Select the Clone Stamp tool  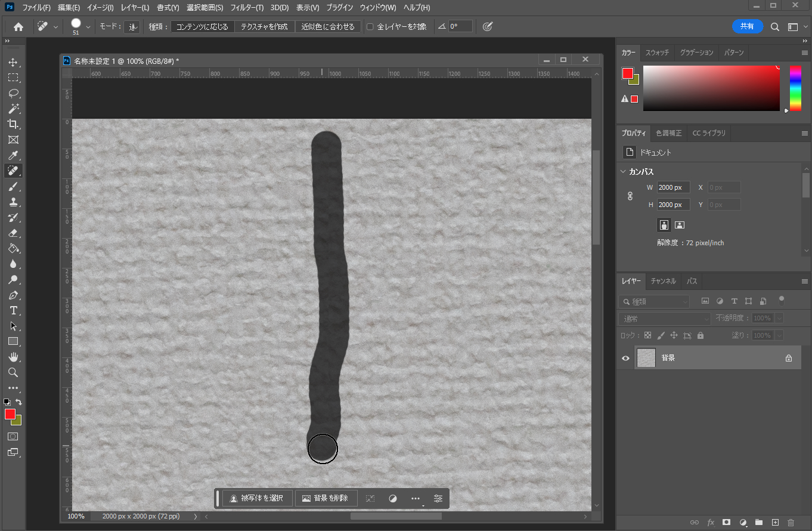pyautogui.click(x=13, y=202)
